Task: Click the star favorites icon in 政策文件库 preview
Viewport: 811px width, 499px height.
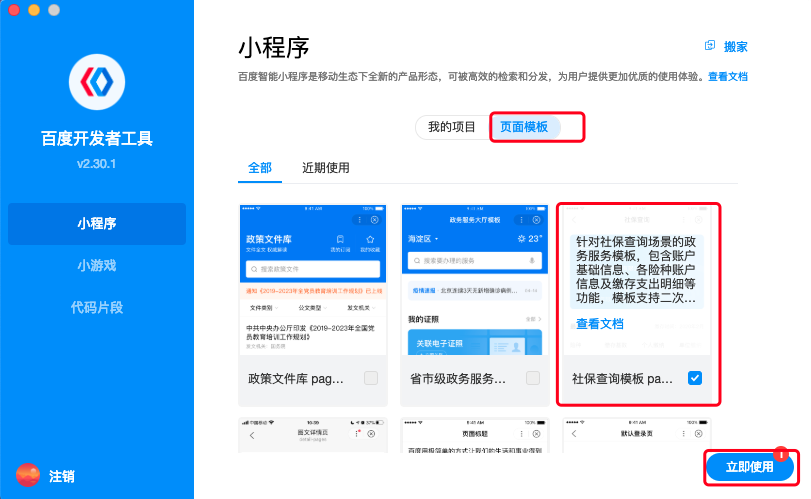Action: pos(369,240)
